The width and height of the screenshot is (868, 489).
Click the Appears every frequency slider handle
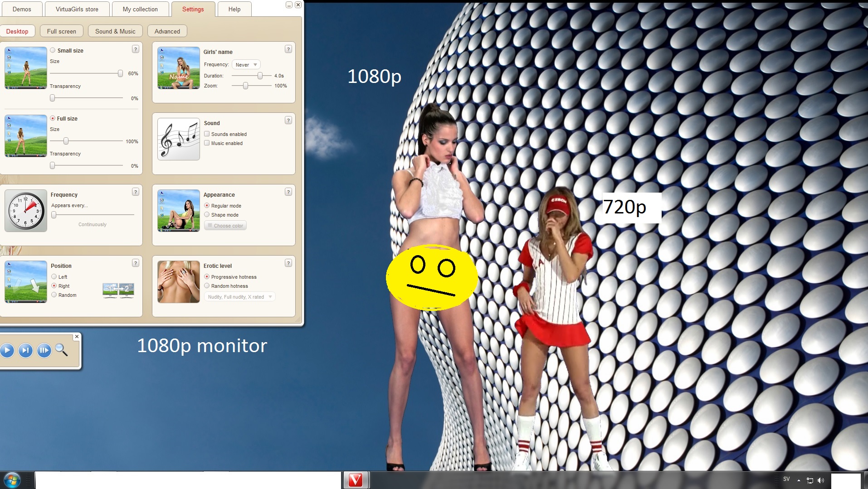[x=54, y=215]
